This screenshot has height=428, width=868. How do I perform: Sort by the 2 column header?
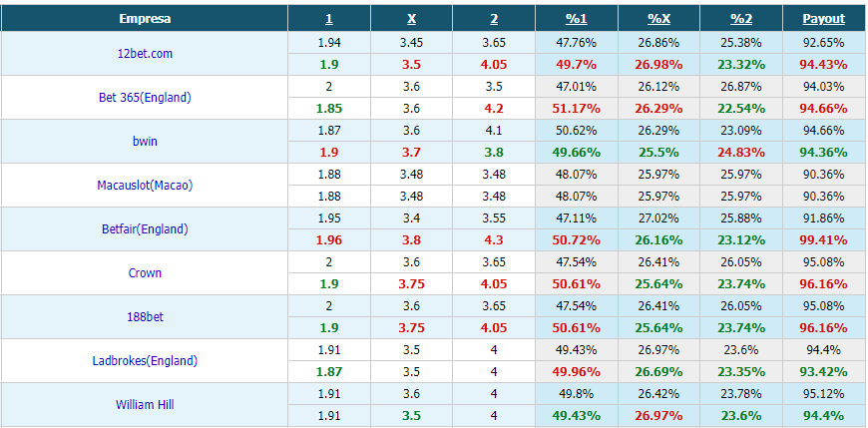click(x=494, y=19)
